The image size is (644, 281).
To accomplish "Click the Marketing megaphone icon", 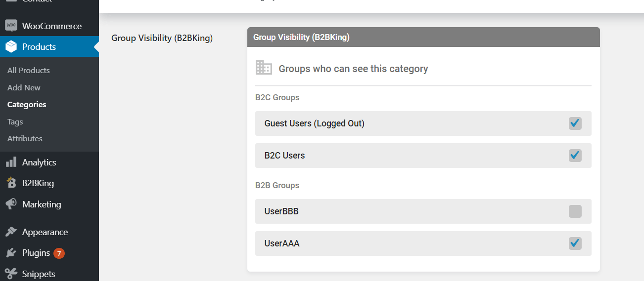I will [11, 204].
